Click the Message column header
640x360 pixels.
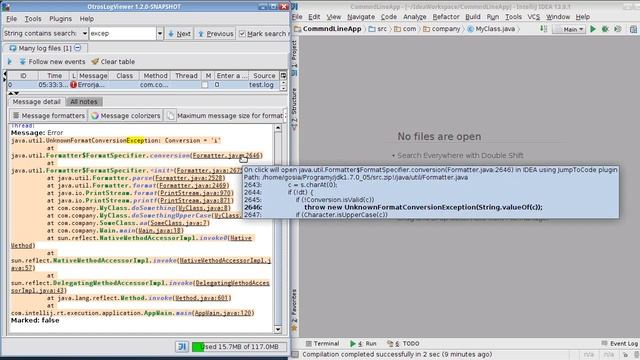click(93, 76)
